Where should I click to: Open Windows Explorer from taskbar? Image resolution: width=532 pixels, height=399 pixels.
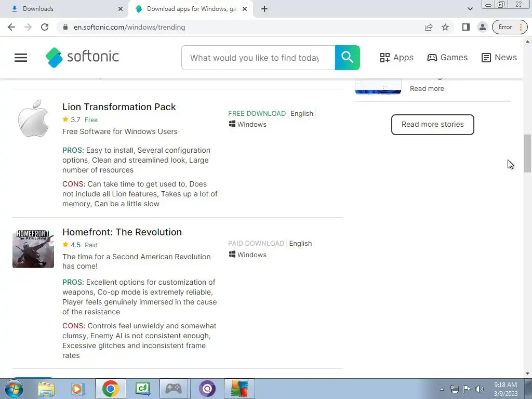46,389
